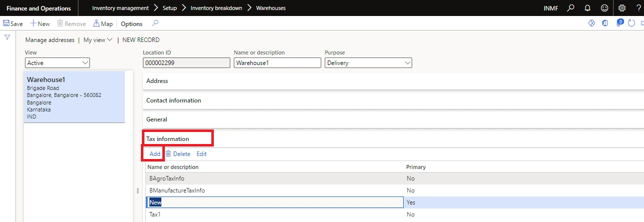Select the Tax1 row
This screenshot has width=644, height=222.
[x=394, y=214]
